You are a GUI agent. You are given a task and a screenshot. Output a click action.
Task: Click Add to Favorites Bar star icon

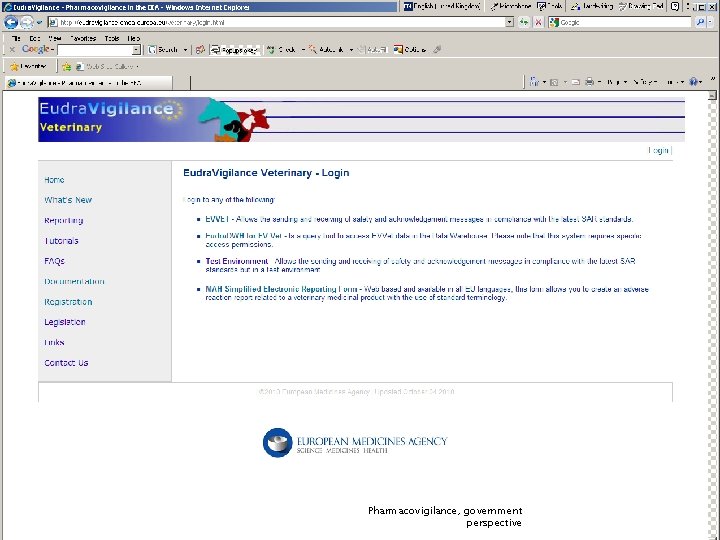click(x=67, y=67)
